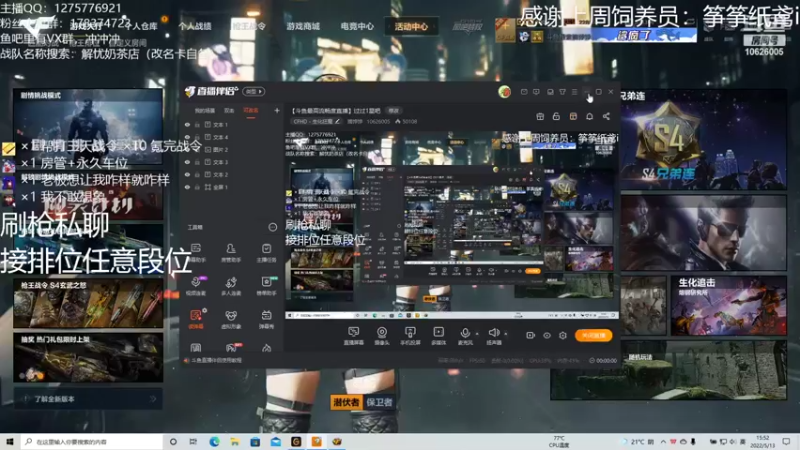
Task: Add a multimedia source (多媒体)
Action: tap(438, 335)
